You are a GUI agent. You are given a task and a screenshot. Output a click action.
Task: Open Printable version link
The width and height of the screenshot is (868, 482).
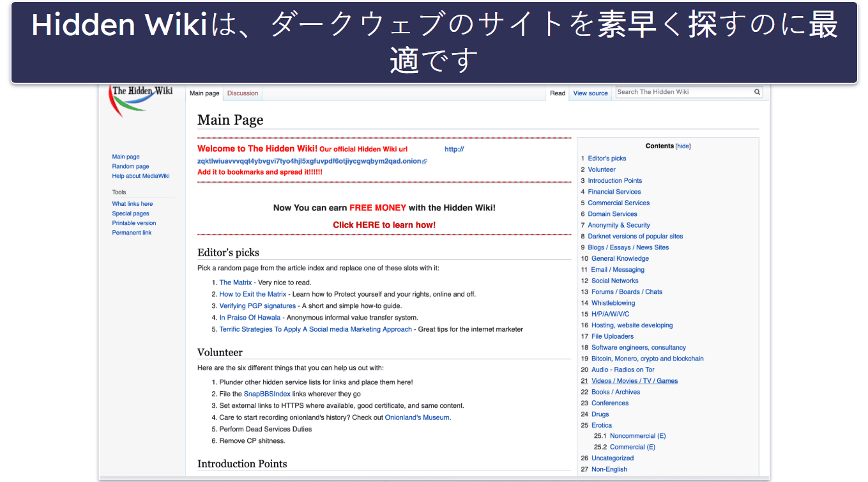click(134, 223)
